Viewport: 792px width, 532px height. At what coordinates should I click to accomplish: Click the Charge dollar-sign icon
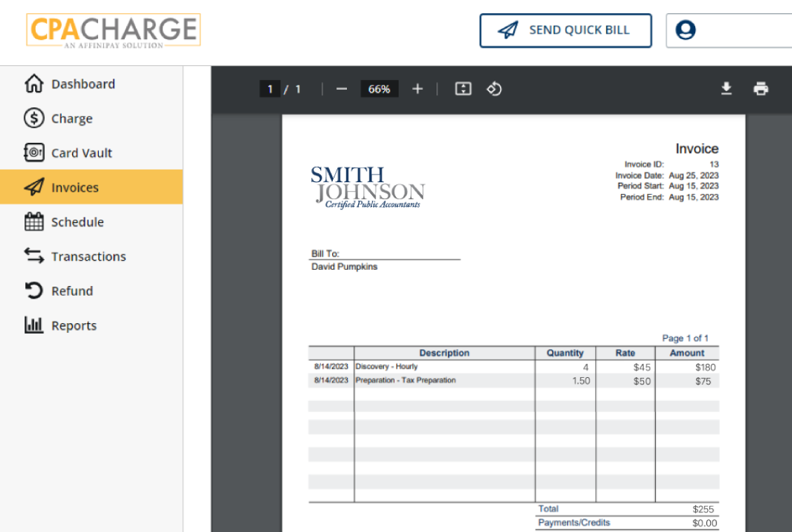pyautogui.click(x=34, y=118)
